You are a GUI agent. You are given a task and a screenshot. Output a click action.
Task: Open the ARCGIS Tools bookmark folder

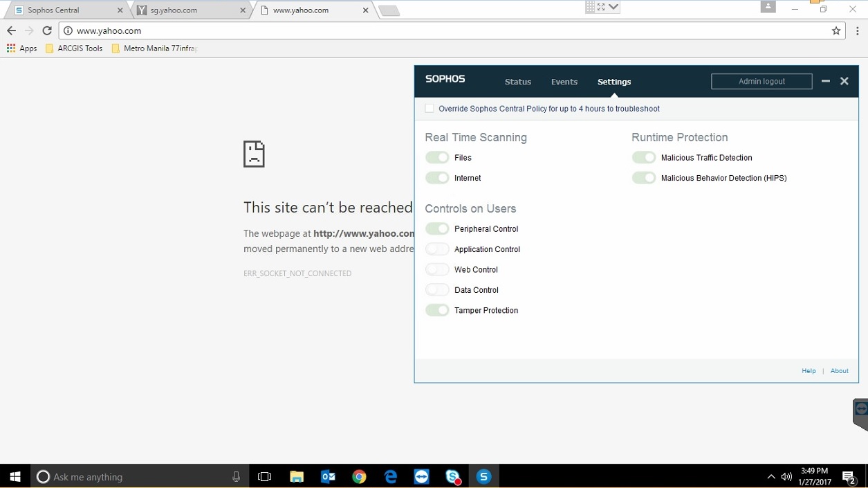click(73, 48)
